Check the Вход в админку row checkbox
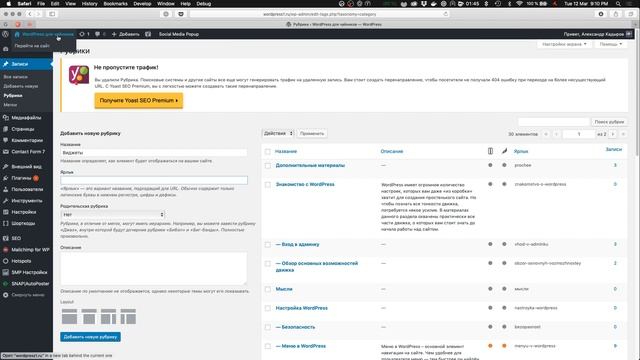 pyautogui.click(x=268, y=244)
